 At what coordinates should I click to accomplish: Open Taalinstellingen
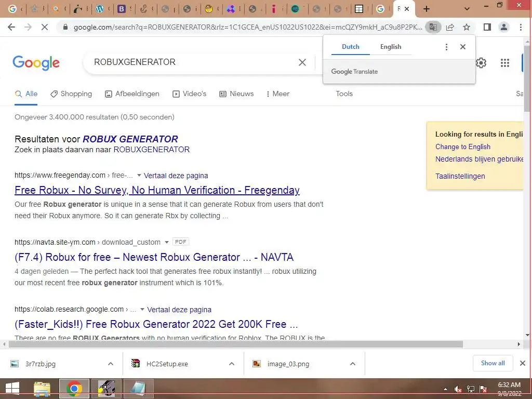[x=460, y=177]
